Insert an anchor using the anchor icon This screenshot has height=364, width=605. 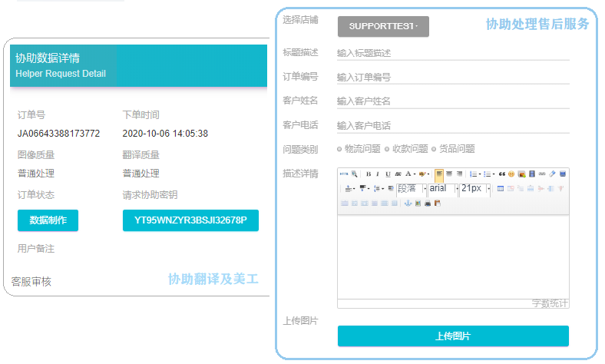point(408,203)
